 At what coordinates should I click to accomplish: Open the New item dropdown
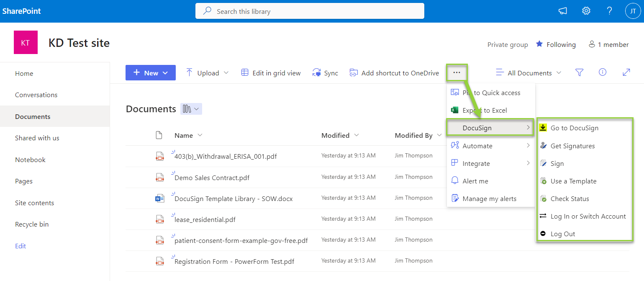click(150, 72)
